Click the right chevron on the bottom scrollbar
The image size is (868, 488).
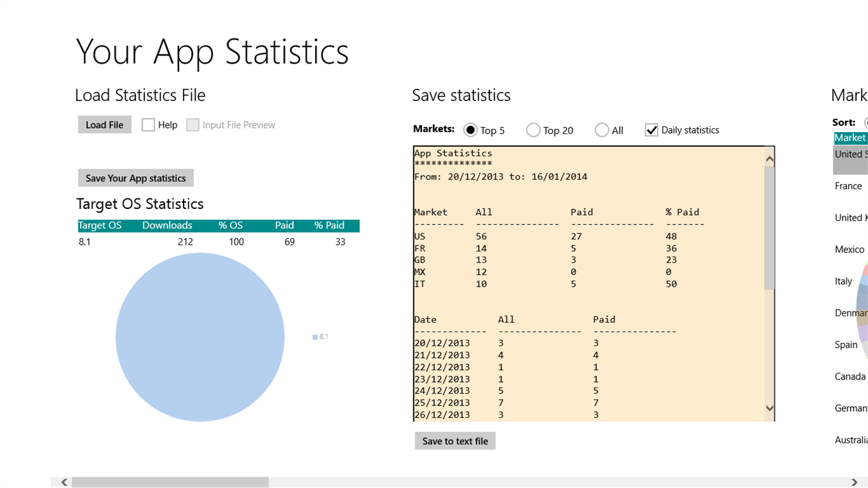pos(854,482)
